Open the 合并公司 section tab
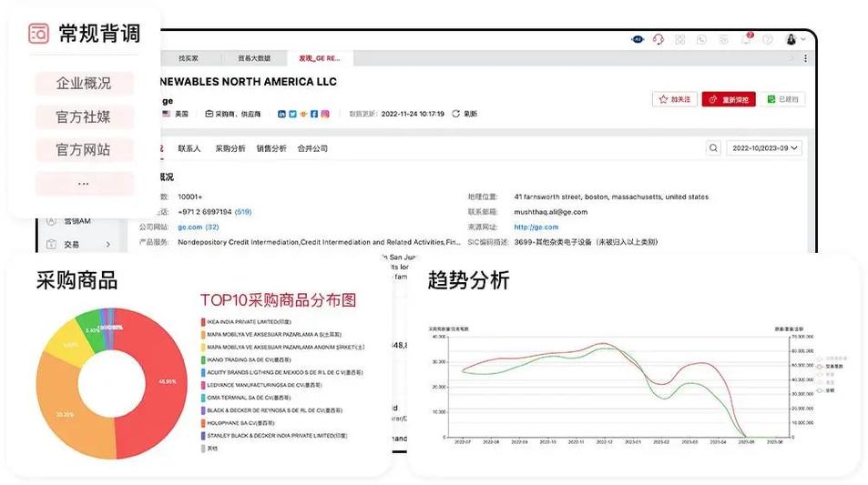 tap(312, 148)
